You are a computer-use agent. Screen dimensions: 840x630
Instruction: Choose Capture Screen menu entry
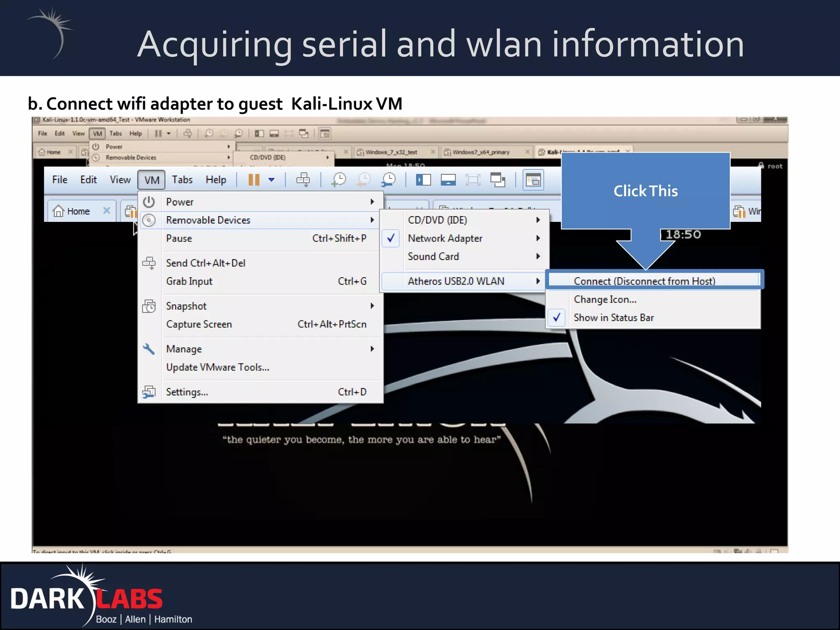click(261, 324)
